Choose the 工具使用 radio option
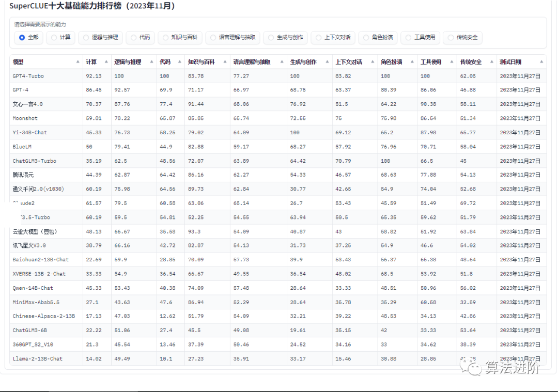This screenshot has width=558, height=392. pos(420,37)
